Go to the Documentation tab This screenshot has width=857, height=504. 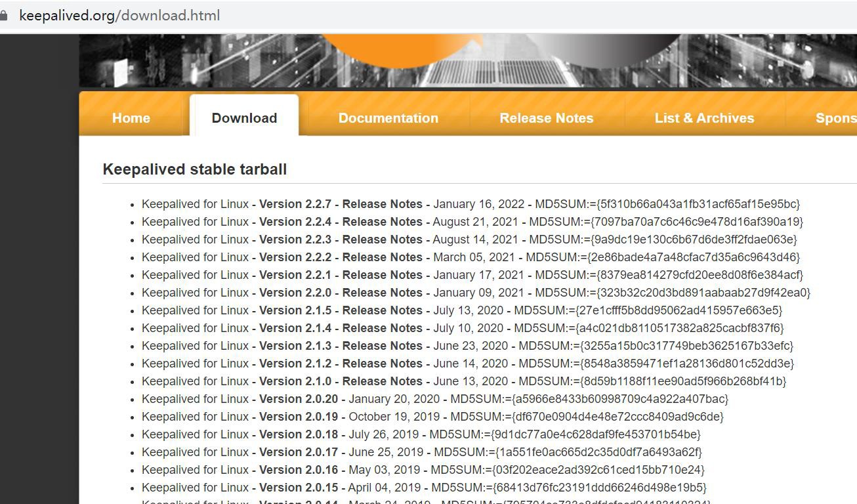(388, 118)
